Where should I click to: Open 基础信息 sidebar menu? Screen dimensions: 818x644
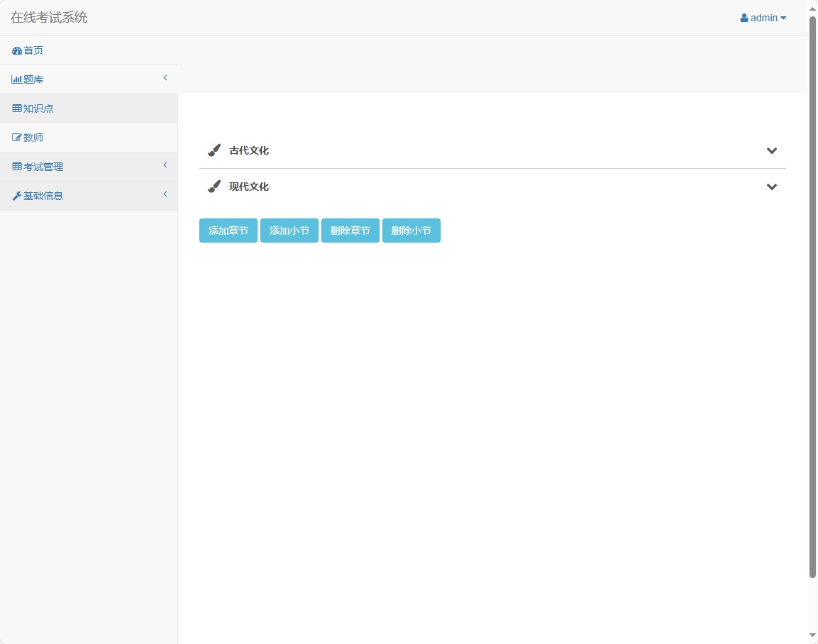point(89,196)
